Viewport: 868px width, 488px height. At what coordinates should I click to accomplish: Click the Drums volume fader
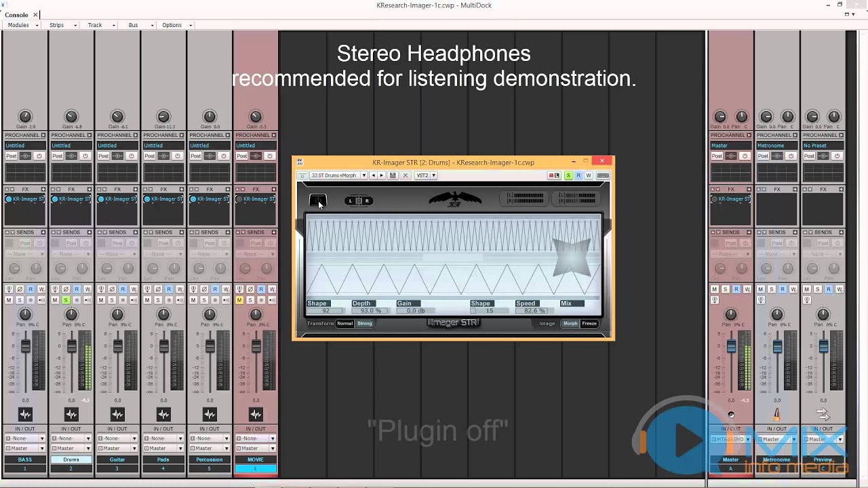tap(71, 346)
